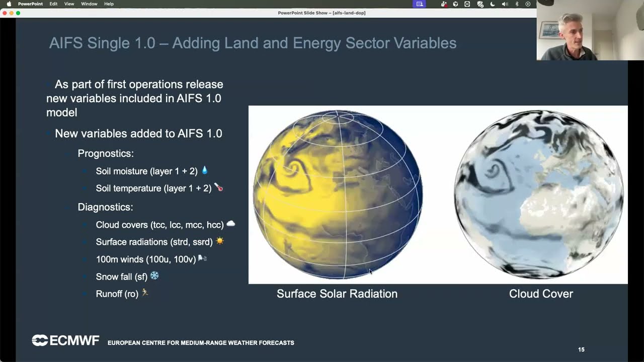Click the 'Cloud Cover' caption
Screen dimensions: 644x362
[541, 294]
